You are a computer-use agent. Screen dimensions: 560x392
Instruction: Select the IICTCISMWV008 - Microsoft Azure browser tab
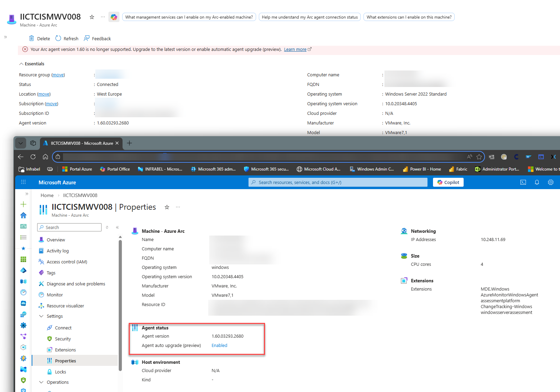pyautogui.click(x=81, y=143)
